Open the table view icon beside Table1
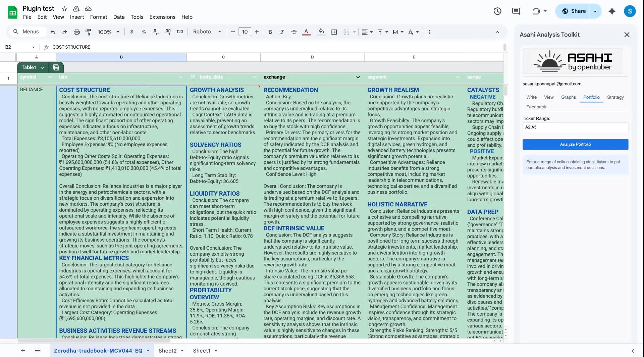 click(x=56, y=67)
